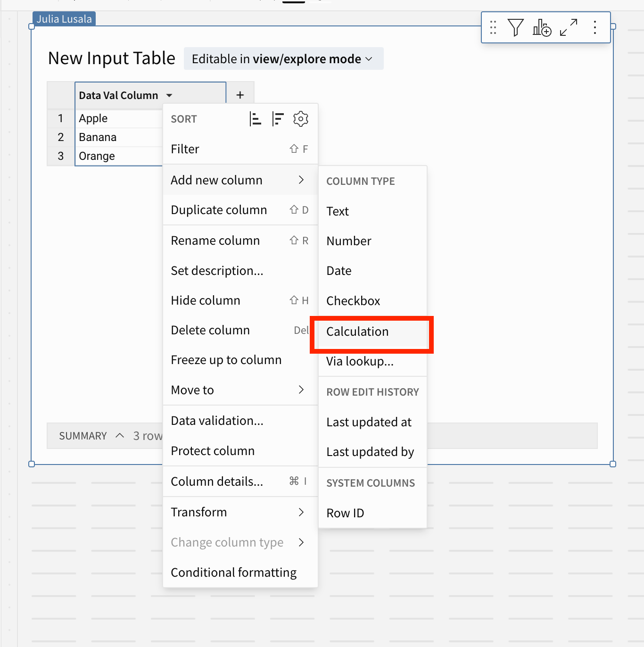Grab the six-dot drag handle icon
Viewport: 644px width, 647px height.
click(x=493, y=28)
